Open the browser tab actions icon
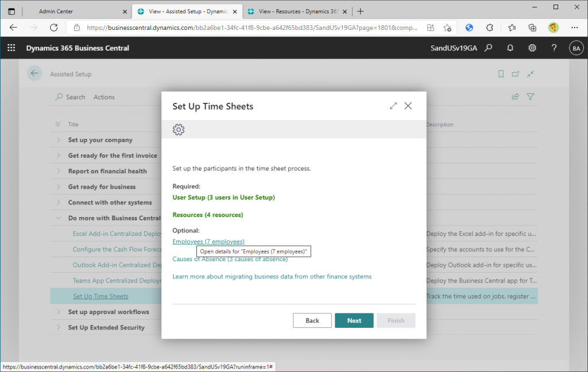 (11, 11)
